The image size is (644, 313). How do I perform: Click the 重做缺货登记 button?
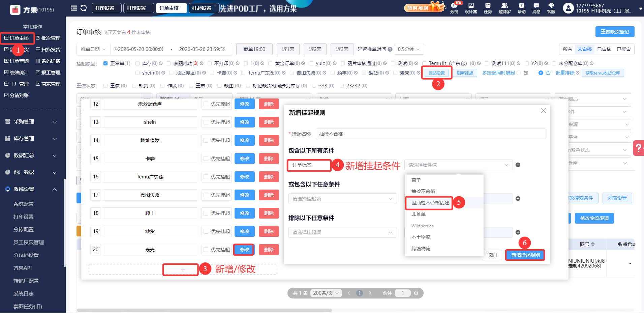coord(615,32)
